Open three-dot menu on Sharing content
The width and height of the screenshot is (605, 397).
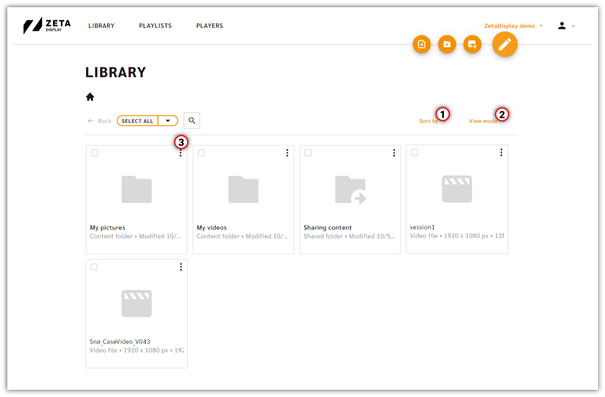coord(394,153)
